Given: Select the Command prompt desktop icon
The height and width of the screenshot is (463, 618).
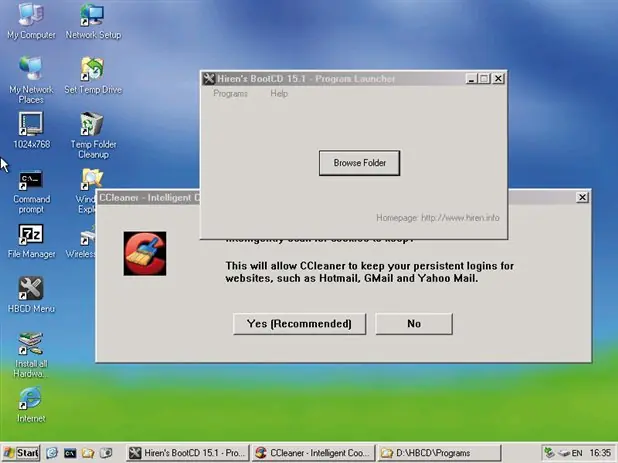Looking at the screenshot, I should point(31,192).
